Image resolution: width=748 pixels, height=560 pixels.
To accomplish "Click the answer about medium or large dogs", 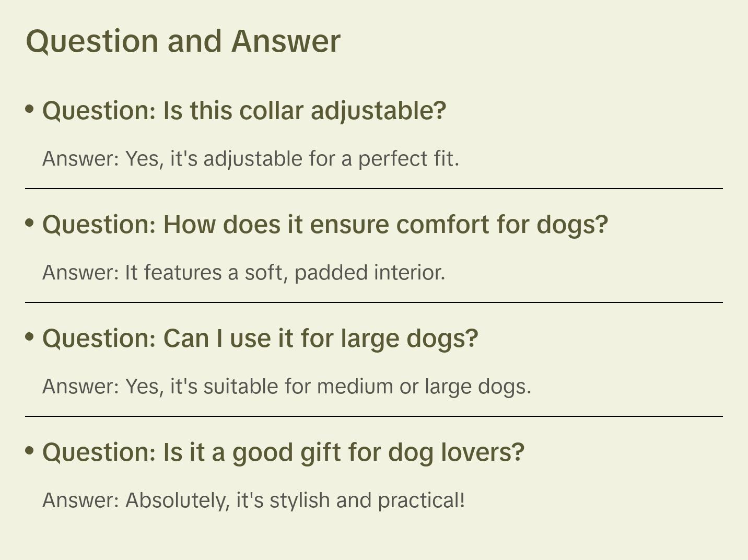I will coord(286,387).
